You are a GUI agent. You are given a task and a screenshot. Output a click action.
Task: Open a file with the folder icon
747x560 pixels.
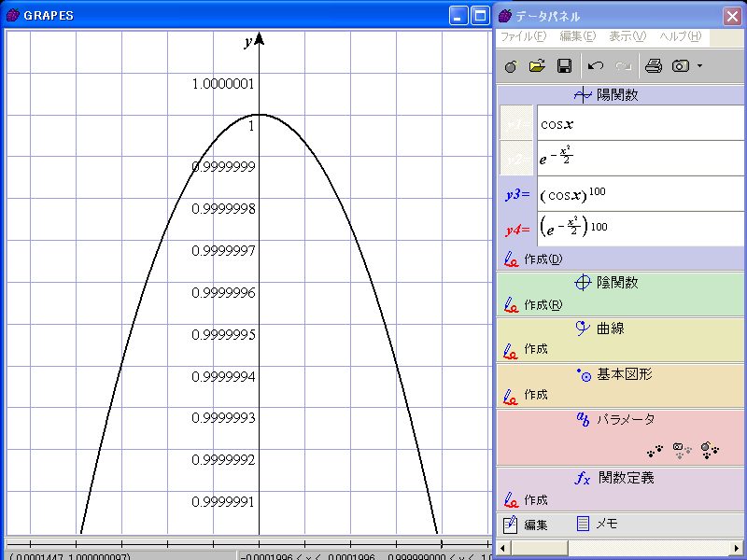click(x=537, y=66)
